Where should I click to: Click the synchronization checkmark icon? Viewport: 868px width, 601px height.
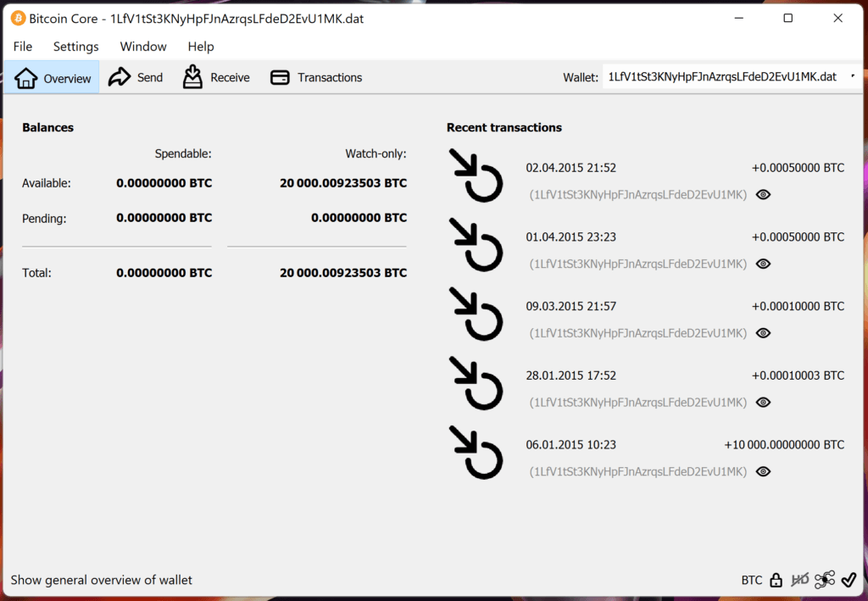(x=848, y=580)
